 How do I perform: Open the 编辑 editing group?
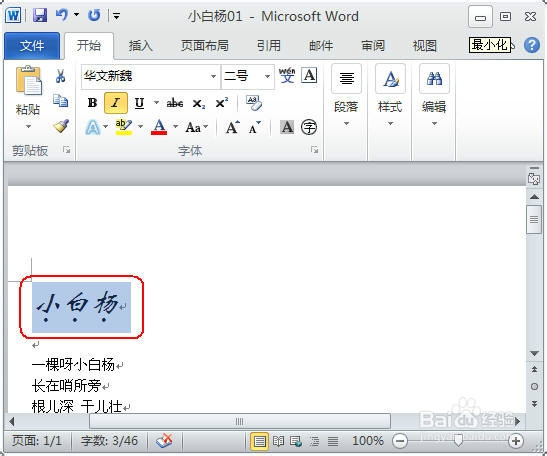[434, 96]
